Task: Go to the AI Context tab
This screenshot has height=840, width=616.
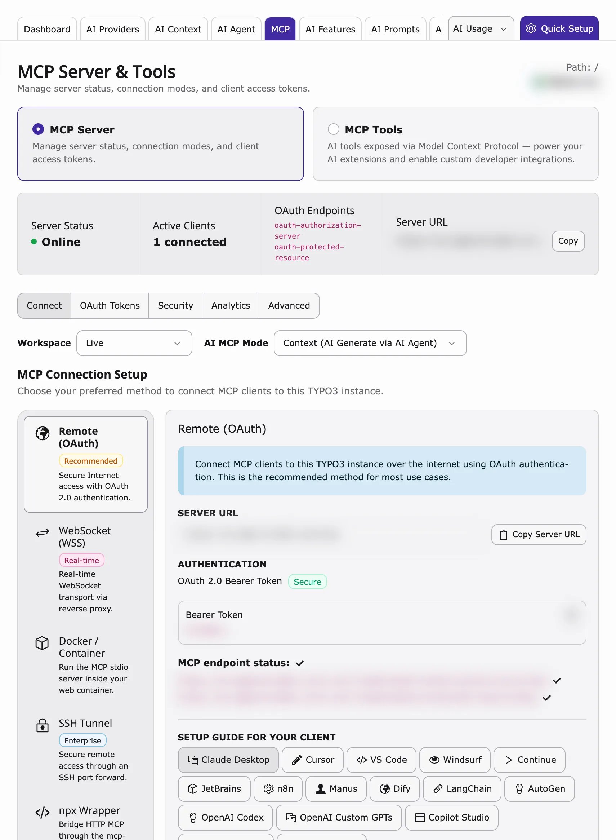Action: [178, 29]
